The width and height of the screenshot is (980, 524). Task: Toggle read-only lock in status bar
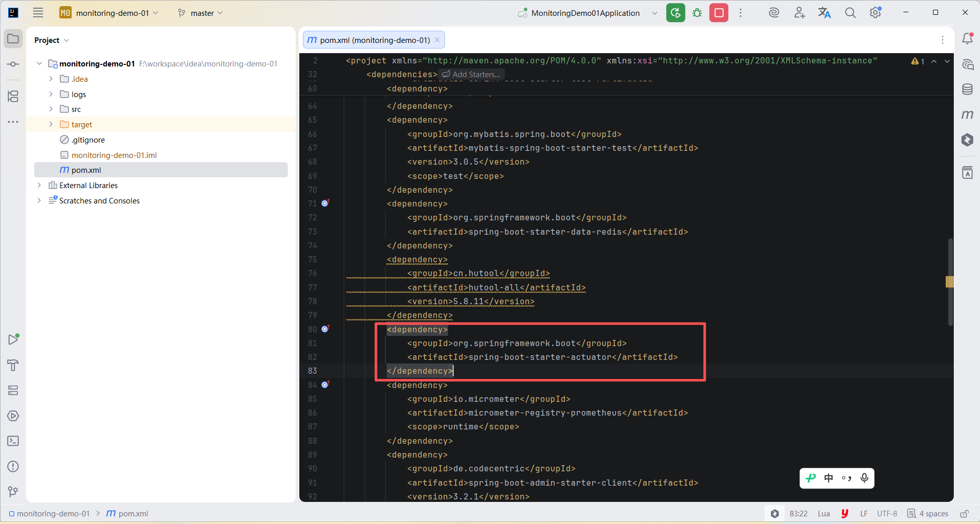click(964, 514)
